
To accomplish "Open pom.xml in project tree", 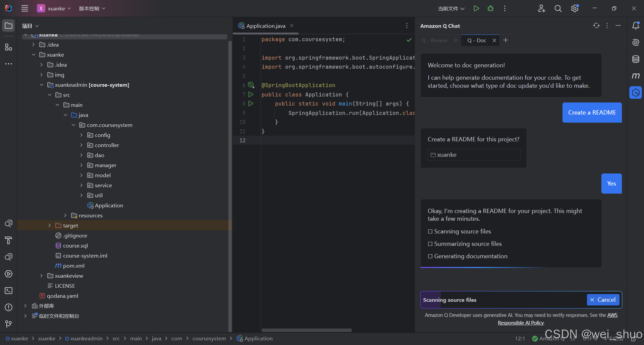I will [73, 266].
